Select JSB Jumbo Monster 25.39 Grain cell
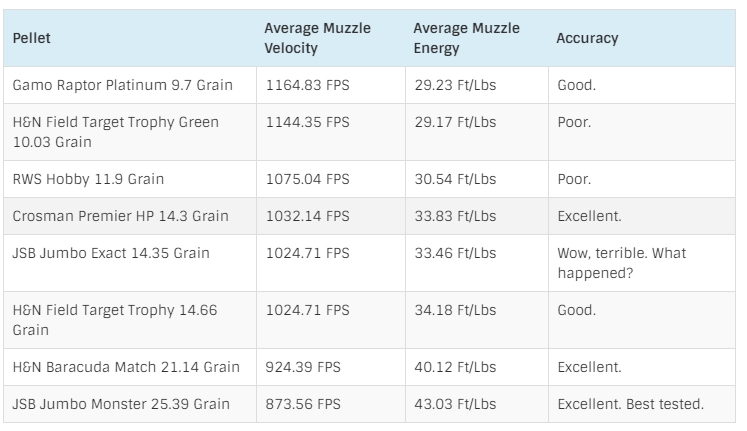 coord(121,404)
